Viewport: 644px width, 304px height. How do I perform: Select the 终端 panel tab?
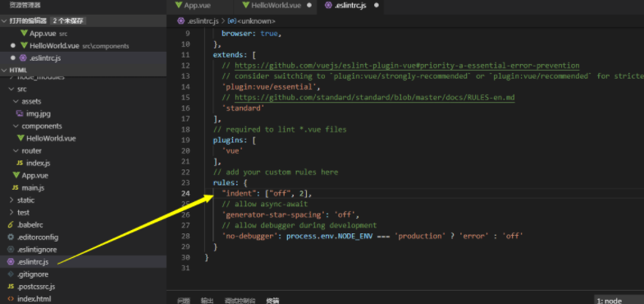pyautogui.click(x=272, y=301)
